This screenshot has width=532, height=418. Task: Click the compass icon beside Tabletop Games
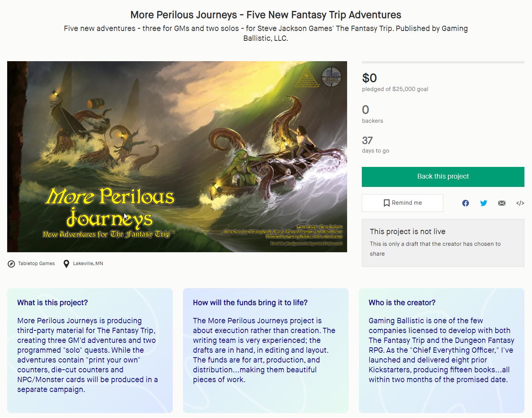(x=11, y=264)
